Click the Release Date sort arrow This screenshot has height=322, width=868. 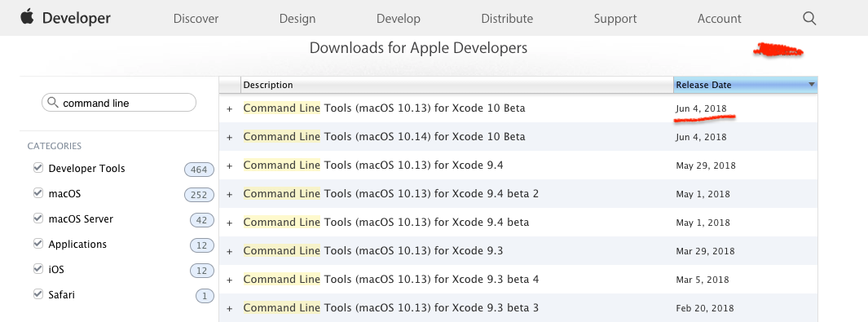[812, 85]
